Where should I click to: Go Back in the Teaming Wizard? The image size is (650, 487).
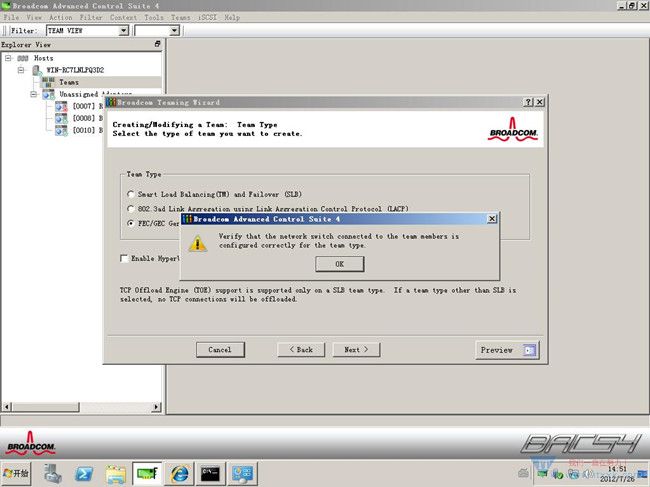301,350
